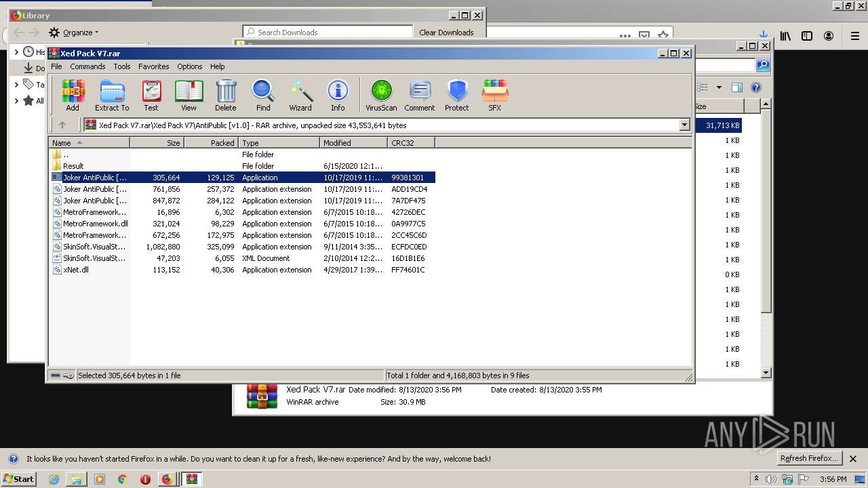Click the Delete trash icon
The width and height of the screenshot is (868, 488).
point(226,96)
